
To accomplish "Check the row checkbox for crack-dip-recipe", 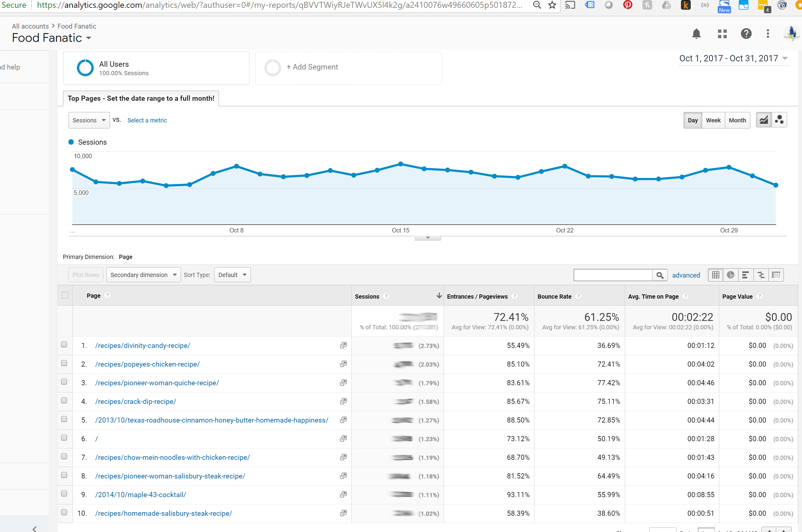I will click(x=64, y=400).
